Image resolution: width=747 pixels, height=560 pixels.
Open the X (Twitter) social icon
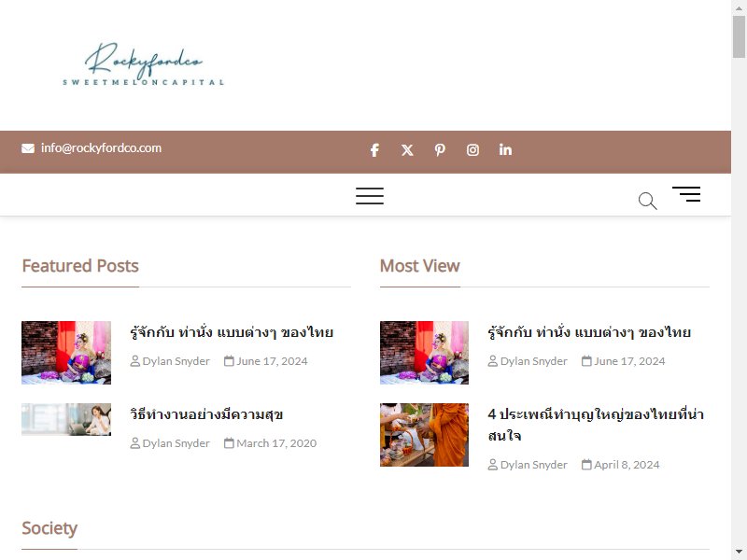[x=407, y=150]
